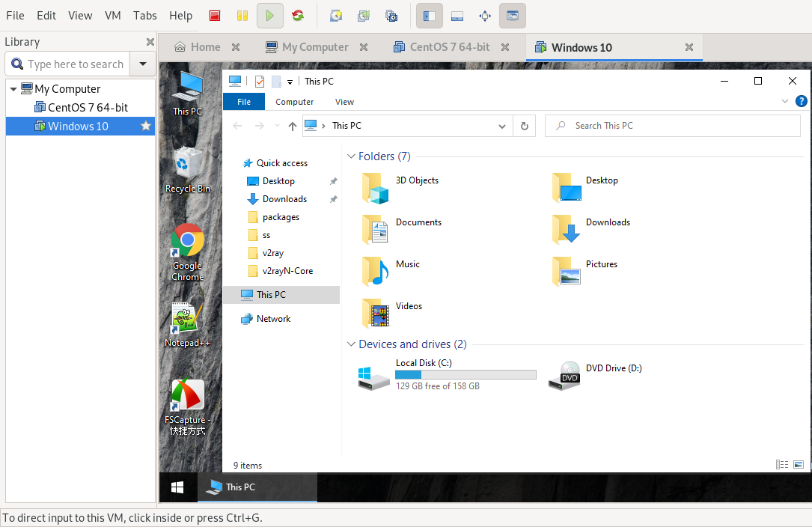Enter full screen mode via toolbar icon
812x527 pixels.
485,16
